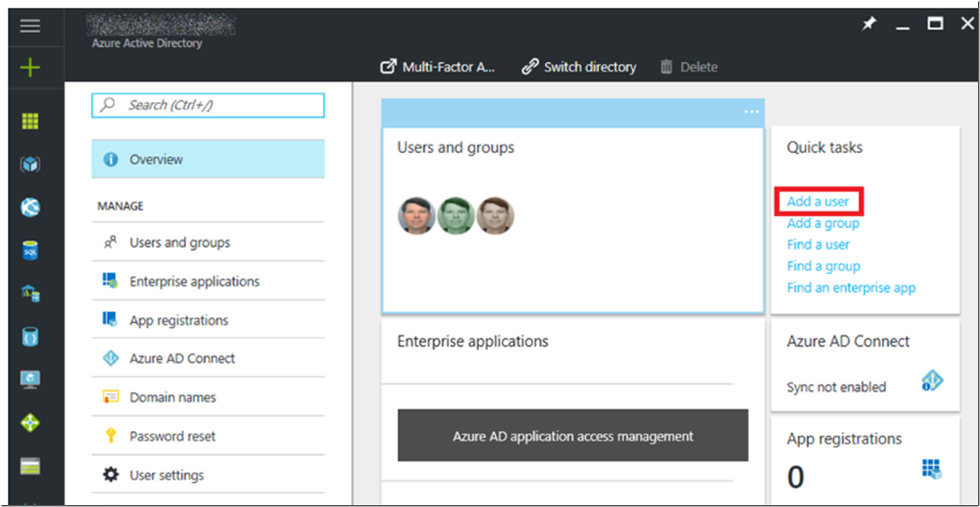The image size is (980, 507).
Task: Click Switch directory in the toolbar
Action: click(579, 67)
